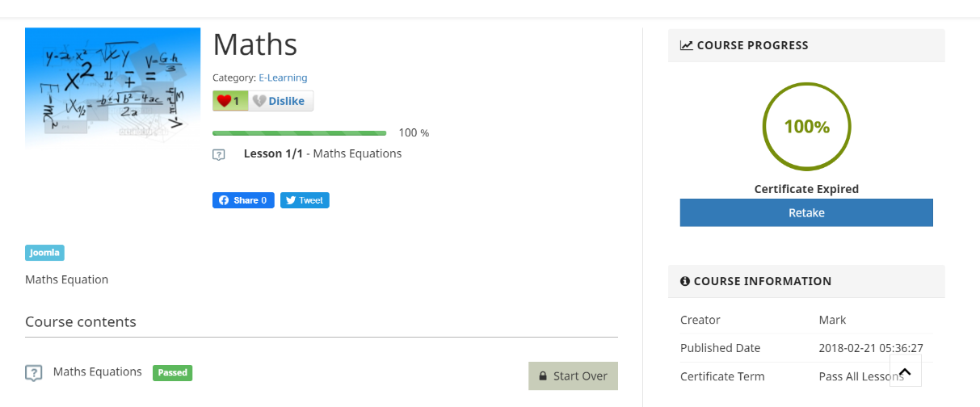This screenshot has height=407, width=980.
Task: Click the green Passed status badge
Action: click(x=172, y=373)
